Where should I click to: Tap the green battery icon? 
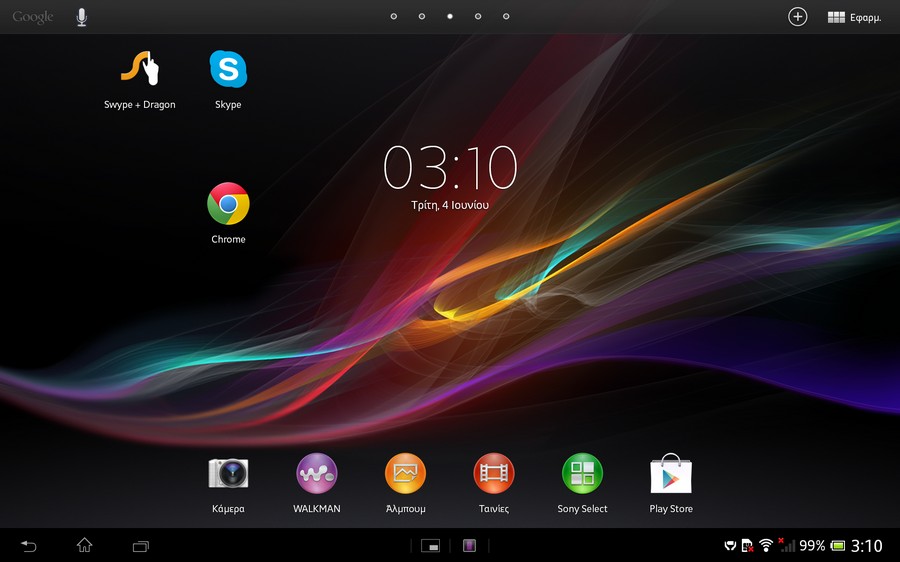838,545
